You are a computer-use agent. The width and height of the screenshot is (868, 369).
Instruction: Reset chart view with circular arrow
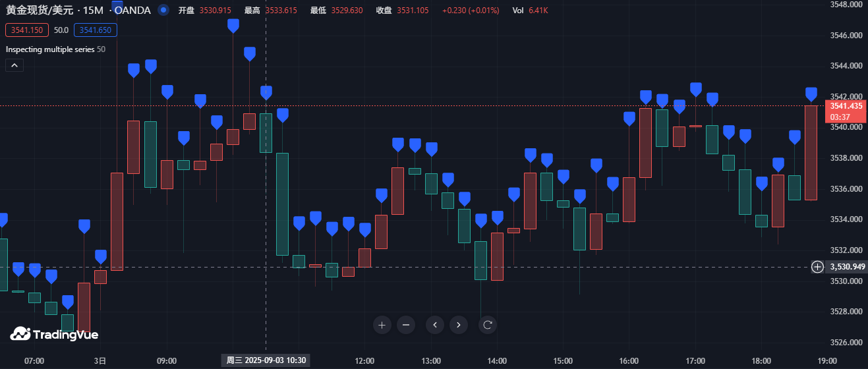point(488,324)
